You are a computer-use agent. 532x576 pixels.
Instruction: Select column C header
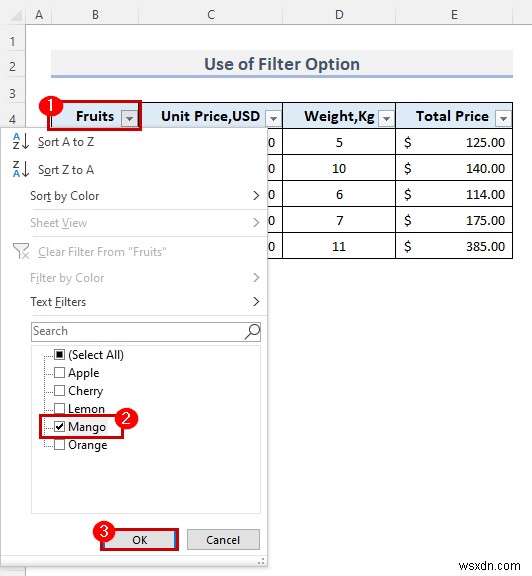tap(211, 15)
